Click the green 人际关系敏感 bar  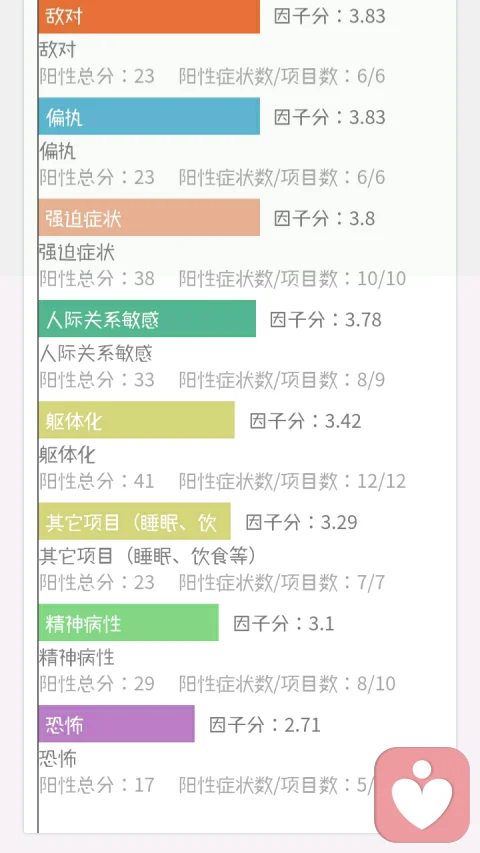[x=147, y=319]
